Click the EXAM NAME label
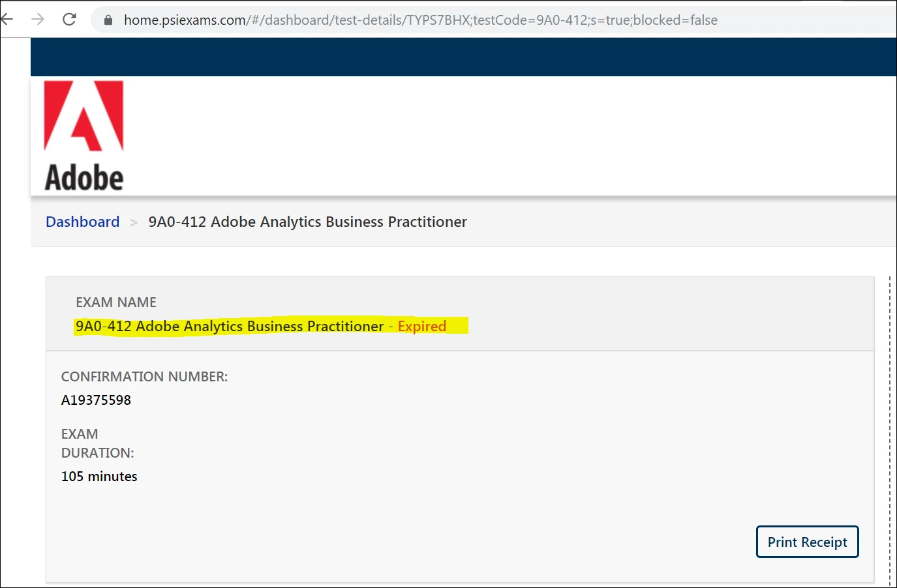The height and width of the screenshot is (588, 897). point(116,302)
